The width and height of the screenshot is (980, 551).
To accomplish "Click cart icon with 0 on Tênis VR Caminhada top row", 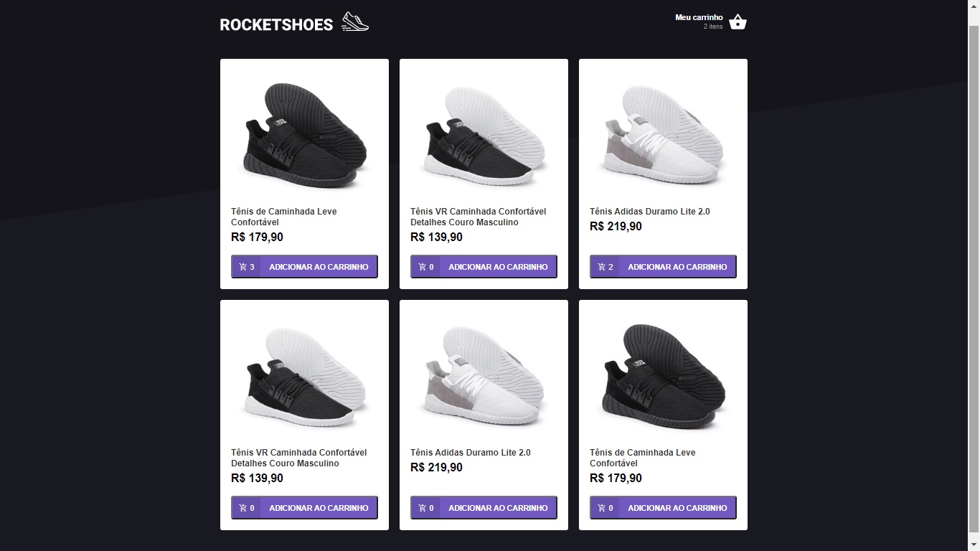I will coord(423,266).
